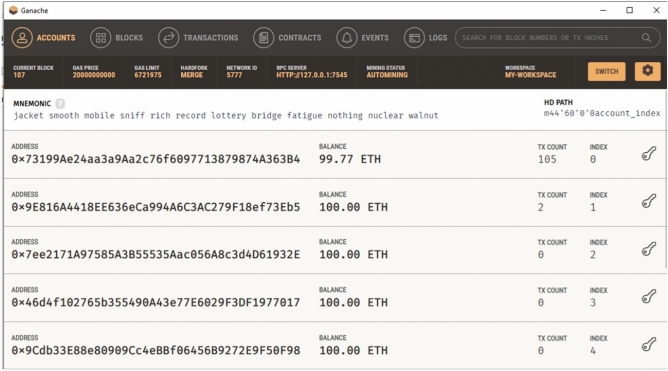This screenshot has width=668, height=371.
Task: Click the Switch workspace button
Action: 607,71
